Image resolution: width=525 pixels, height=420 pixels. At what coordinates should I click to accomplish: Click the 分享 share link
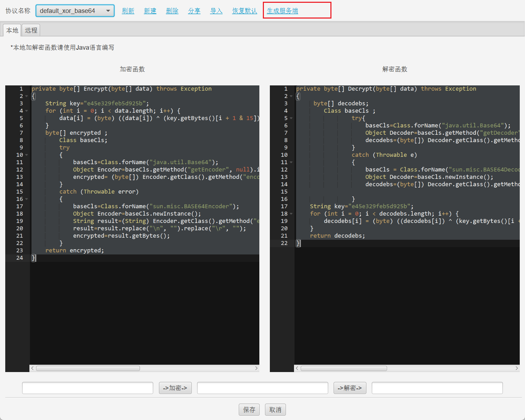click(x=194, y=11)
